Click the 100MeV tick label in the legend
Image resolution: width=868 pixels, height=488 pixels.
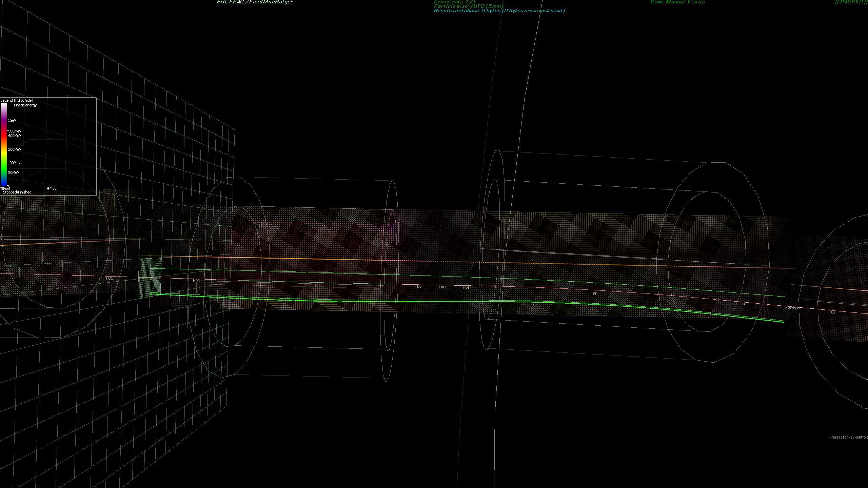(14, 163)
